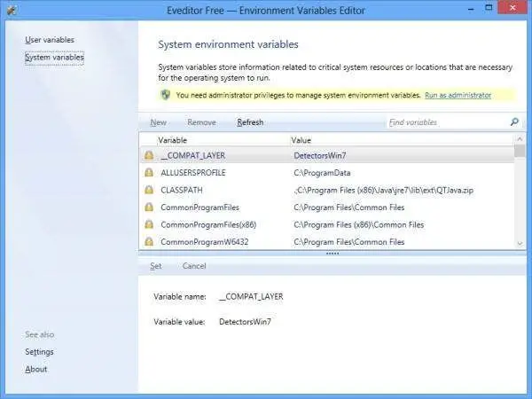Click the lock icon beside __COMPAT_LAYER
532x399 pixels.
click(149, 155)
